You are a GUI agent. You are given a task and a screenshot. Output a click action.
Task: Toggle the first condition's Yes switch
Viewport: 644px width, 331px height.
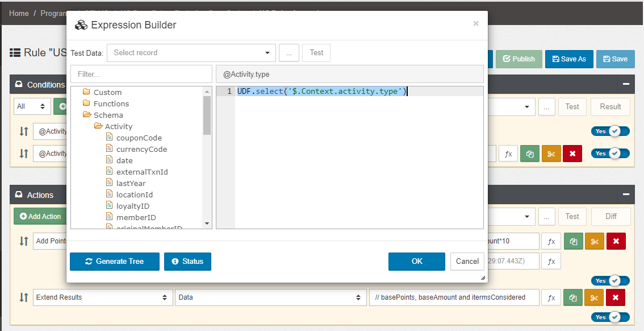pyautogui.click(x=610, y=131)
